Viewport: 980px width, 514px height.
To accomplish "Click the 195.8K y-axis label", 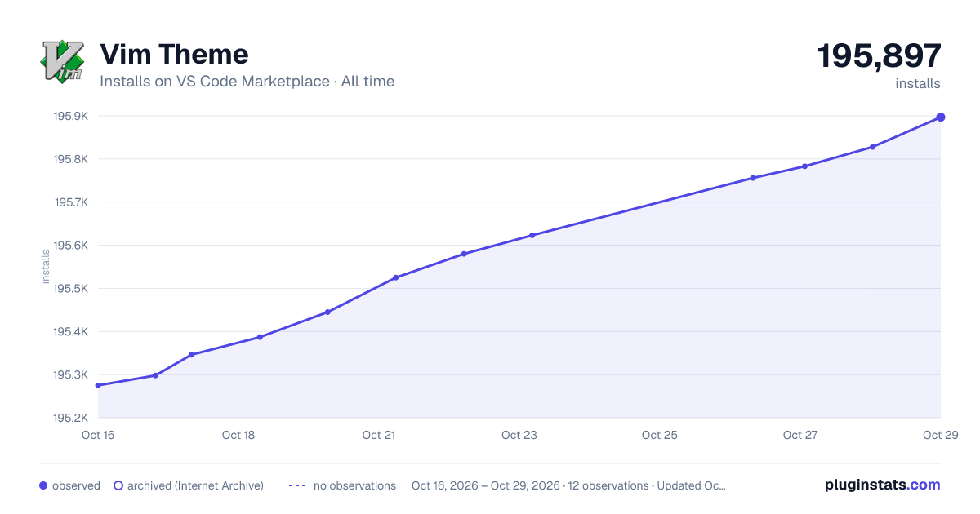I will pyautogui.click(x=70, y=159).
